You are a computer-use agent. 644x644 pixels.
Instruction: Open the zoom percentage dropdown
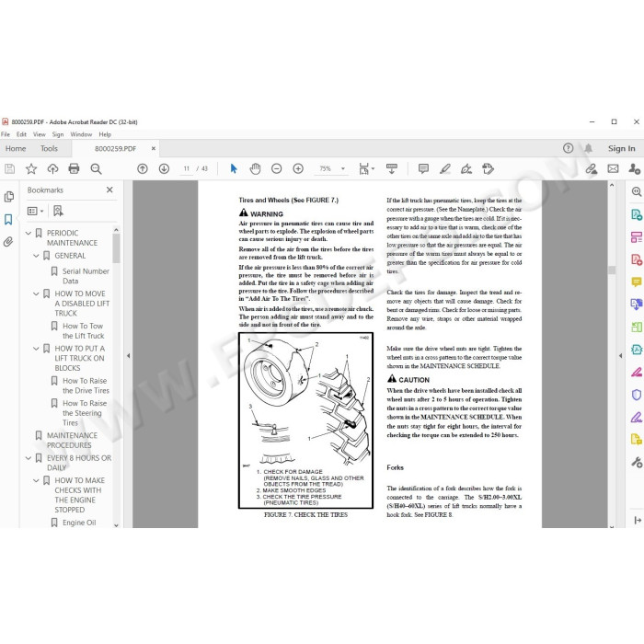pos(343,168)
